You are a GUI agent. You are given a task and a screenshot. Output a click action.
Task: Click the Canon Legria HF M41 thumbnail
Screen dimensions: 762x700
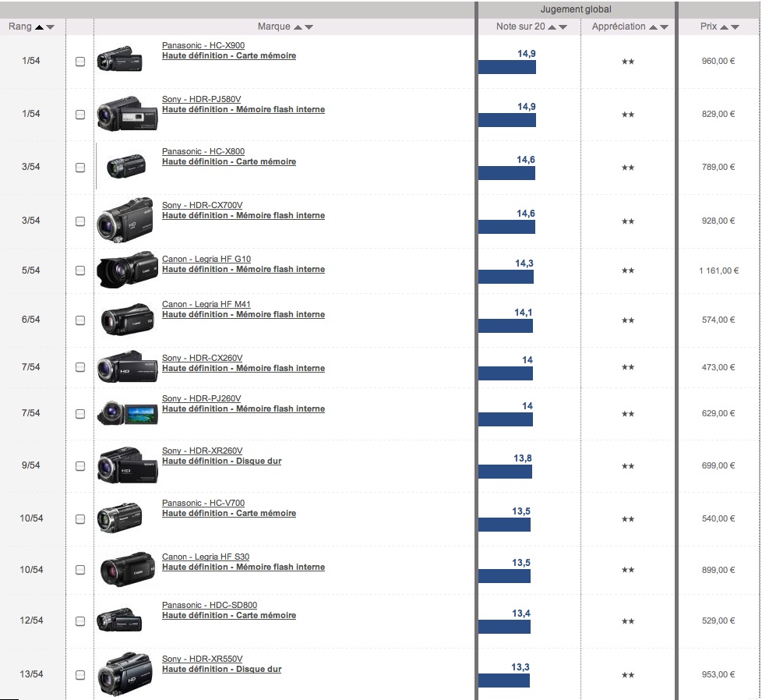127,320
